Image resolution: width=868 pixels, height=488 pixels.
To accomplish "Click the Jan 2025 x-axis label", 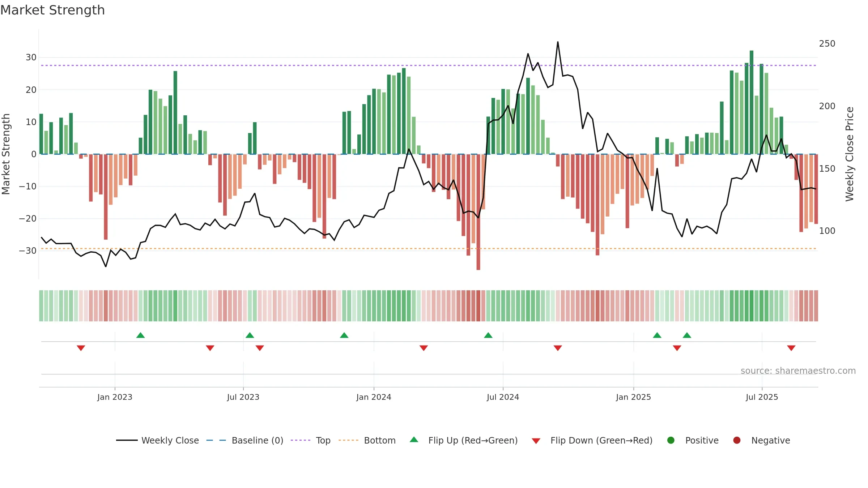I will [634, 397].
